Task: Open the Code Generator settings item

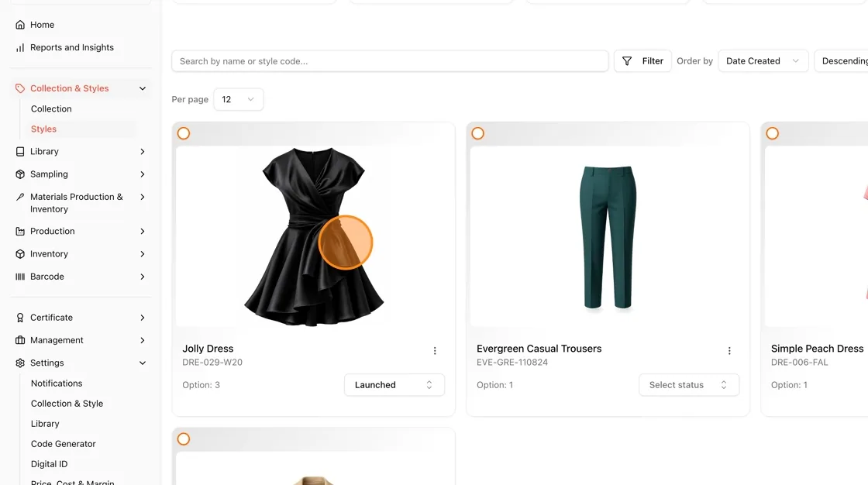Action: [63, 444]
